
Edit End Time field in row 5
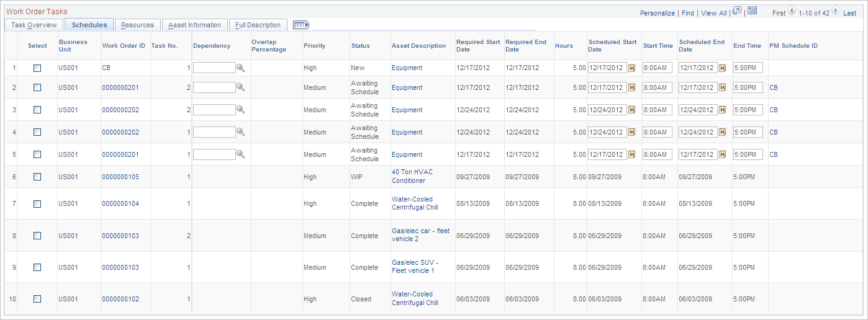(x=748, y=155)
